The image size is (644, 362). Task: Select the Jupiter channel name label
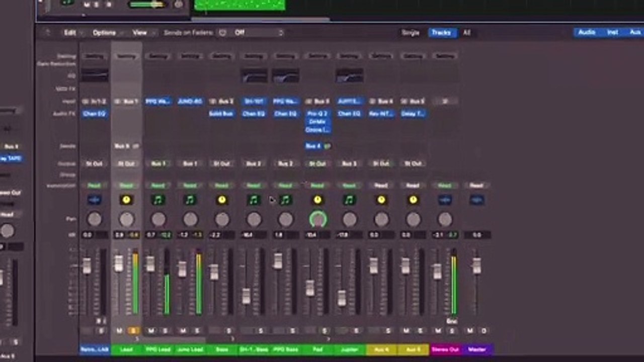coord(349,349)
